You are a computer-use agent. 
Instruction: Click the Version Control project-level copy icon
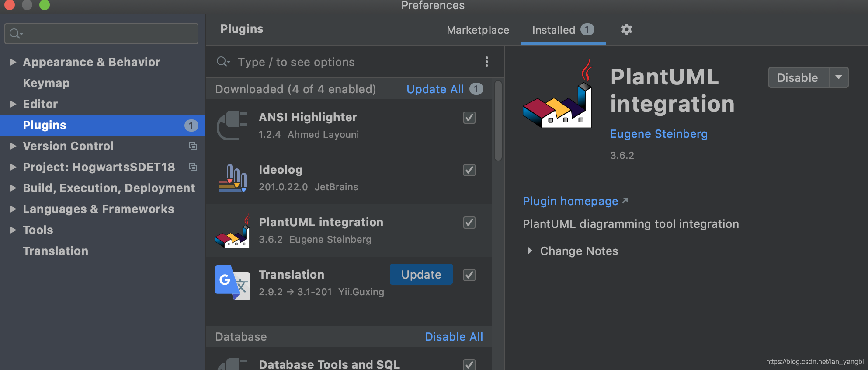point(192,146)
